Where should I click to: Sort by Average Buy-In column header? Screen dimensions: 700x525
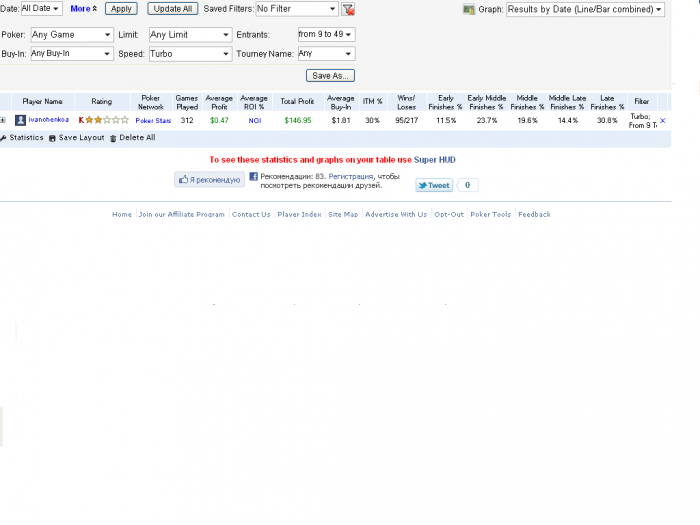point(341,102)
